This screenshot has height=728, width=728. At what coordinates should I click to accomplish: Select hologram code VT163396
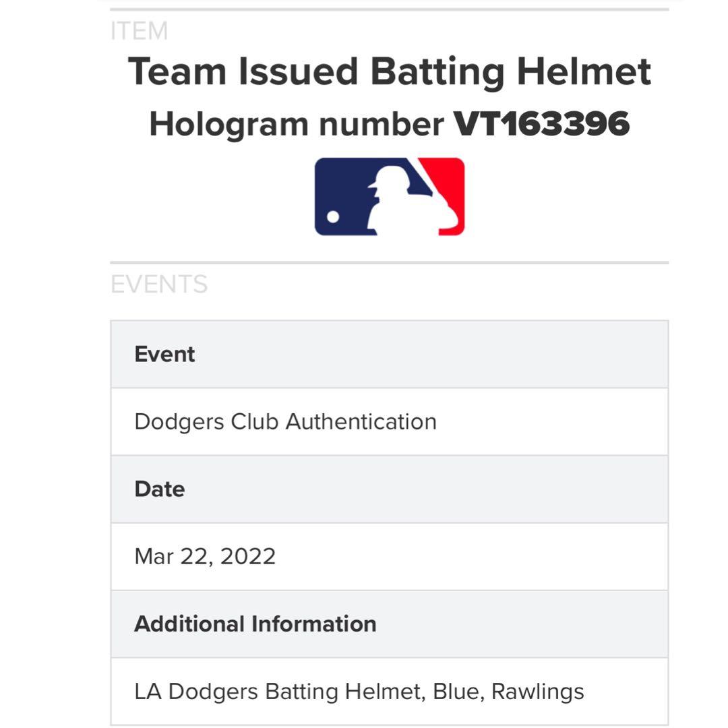pos(541,124)
